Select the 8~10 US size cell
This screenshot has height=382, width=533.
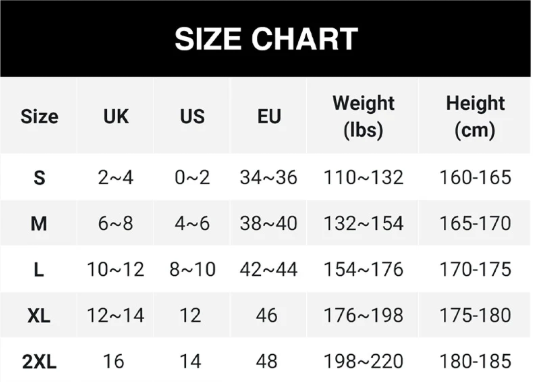[192, 270]
